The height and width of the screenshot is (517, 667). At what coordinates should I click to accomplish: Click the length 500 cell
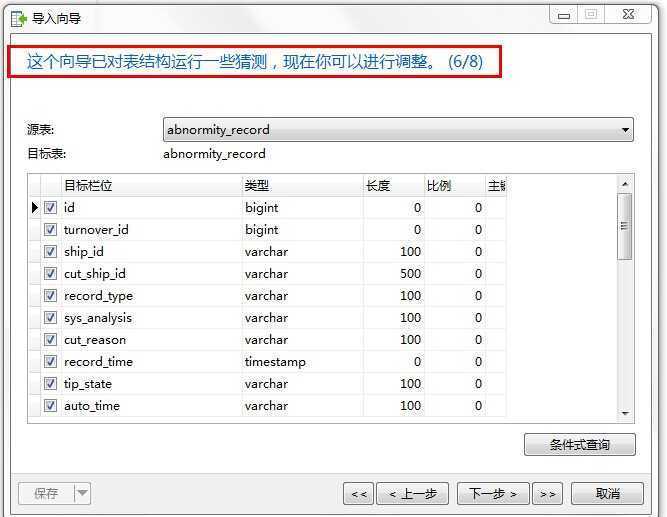(x=410, y=274)
